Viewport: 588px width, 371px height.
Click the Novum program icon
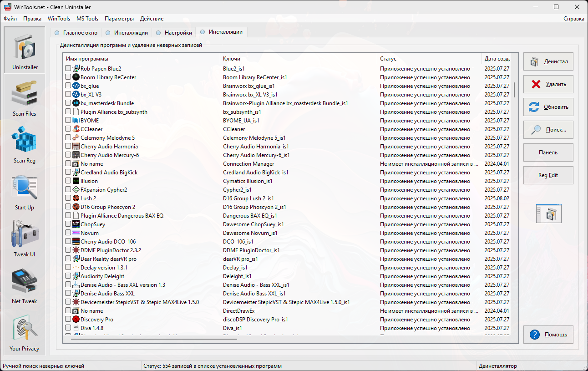pyautogui.click(x=76, y=233)
